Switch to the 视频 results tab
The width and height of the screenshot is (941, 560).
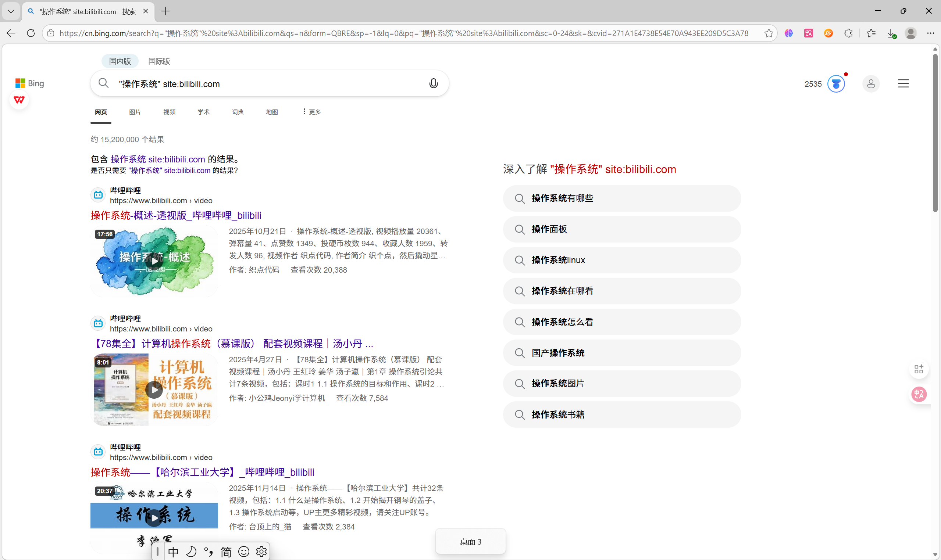tap(169, 112)
